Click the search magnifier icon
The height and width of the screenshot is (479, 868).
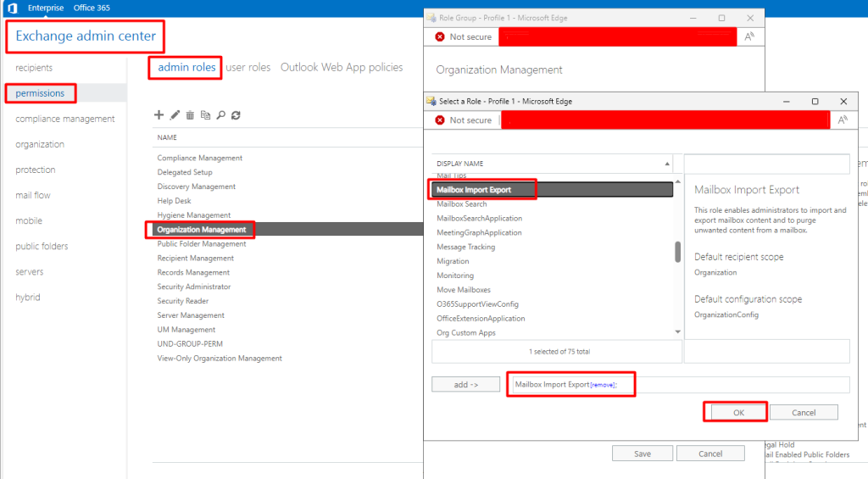click(220, 115)
